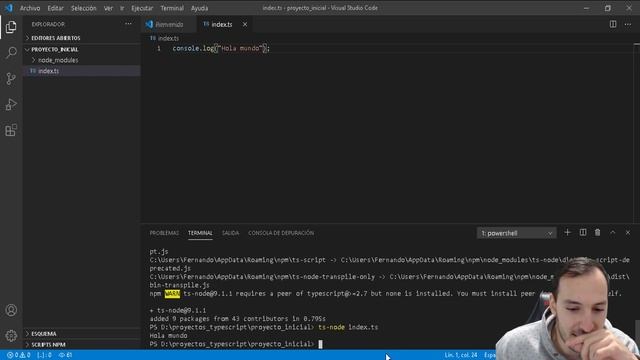Click the errors and warnings status indicator
This screenshot has width=640, height=360.
pyautogui.click(x=19, y=355)
